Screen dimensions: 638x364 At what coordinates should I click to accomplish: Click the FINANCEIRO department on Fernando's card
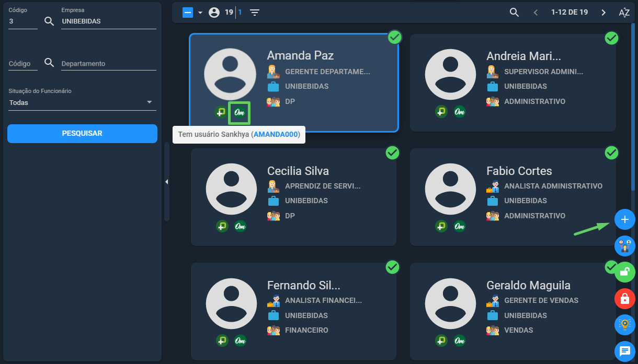pyautogui.click(x=306, y=330)
